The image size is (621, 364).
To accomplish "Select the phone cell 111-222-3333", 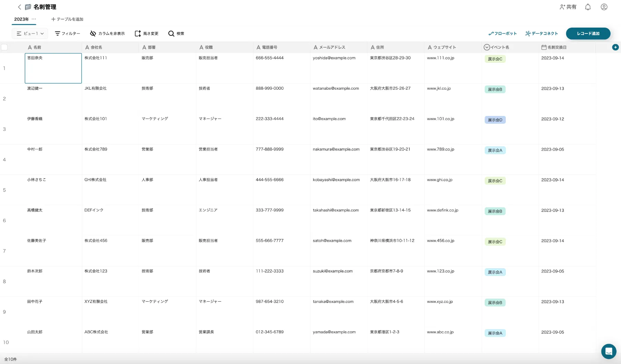I will [282, 281].
